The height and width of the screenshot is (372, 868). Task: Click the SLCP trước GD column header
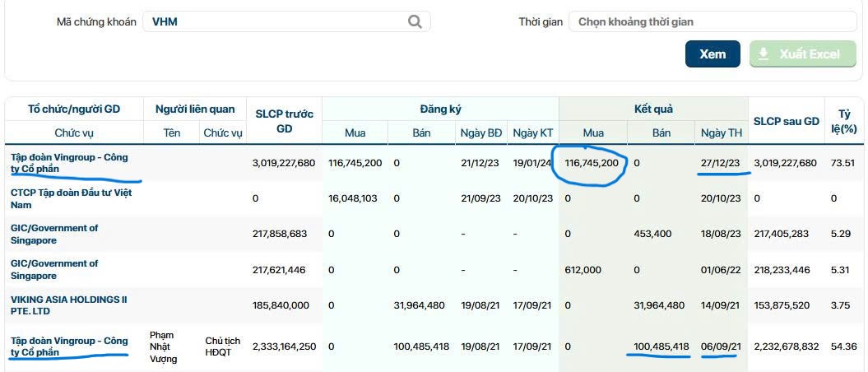285,121
